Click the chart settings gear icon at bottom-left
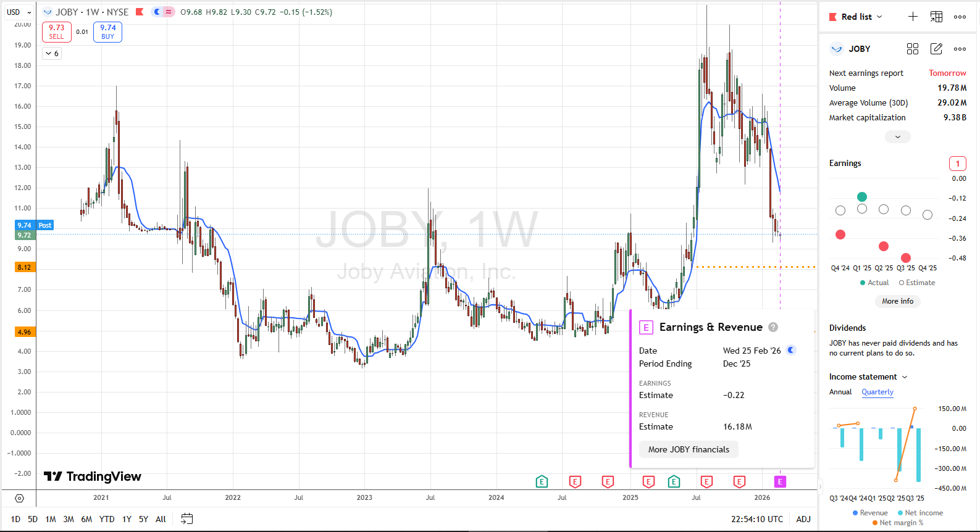 coord(19,498)
